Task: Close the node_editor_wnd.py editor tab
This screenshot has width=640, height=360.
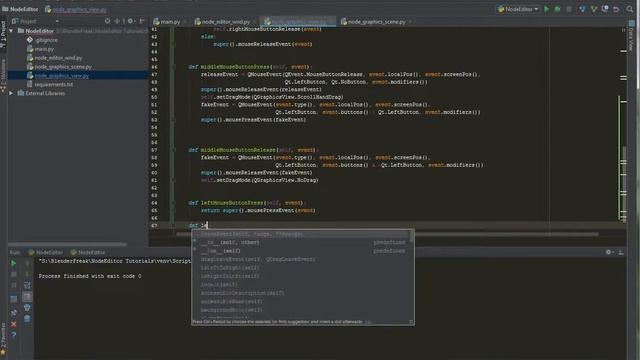Action: (254, 22)
